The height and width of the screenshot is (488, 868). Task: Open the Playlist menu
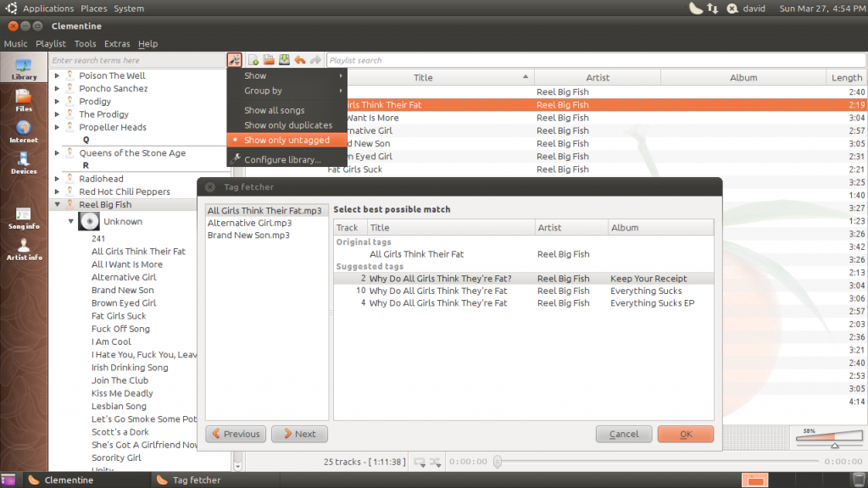[50, 43]
